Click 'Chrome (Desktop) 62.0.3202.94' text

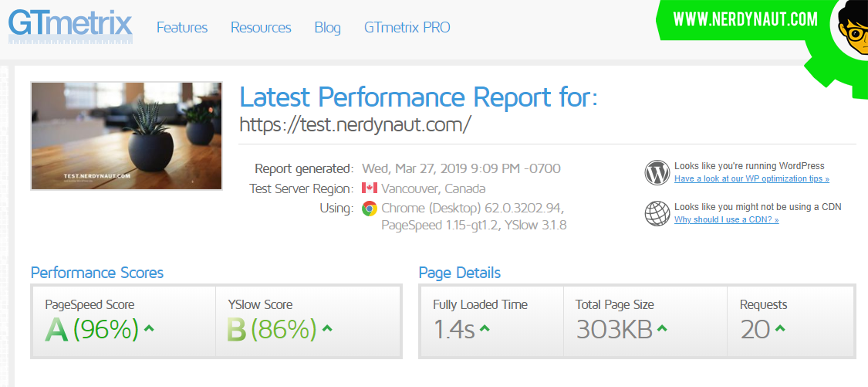tap(473, 209)
